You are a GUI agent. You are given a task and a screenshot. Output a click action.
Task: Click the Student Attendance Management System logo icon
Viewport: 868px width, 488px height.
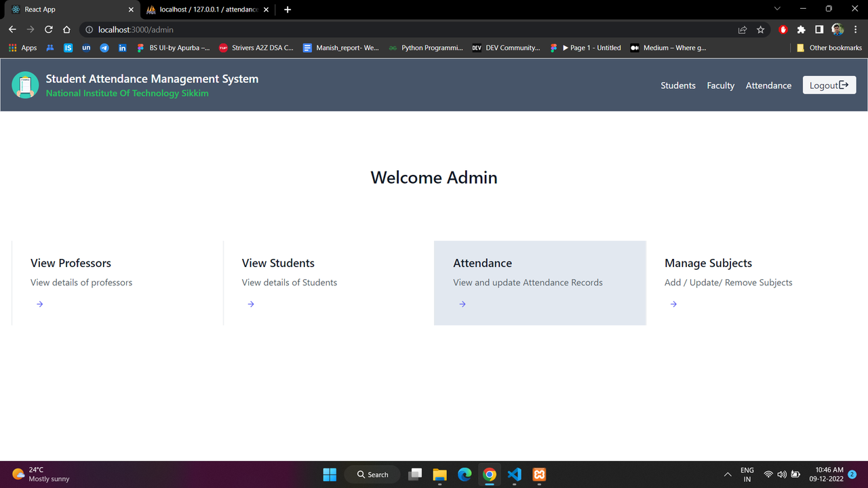click(25, 85)
